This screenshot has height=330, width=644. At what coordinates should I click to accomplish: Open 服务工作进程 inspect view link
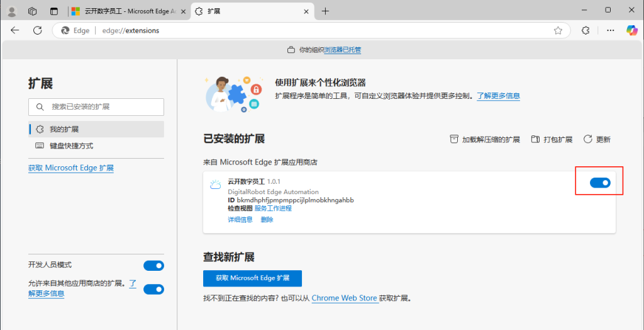273,208
